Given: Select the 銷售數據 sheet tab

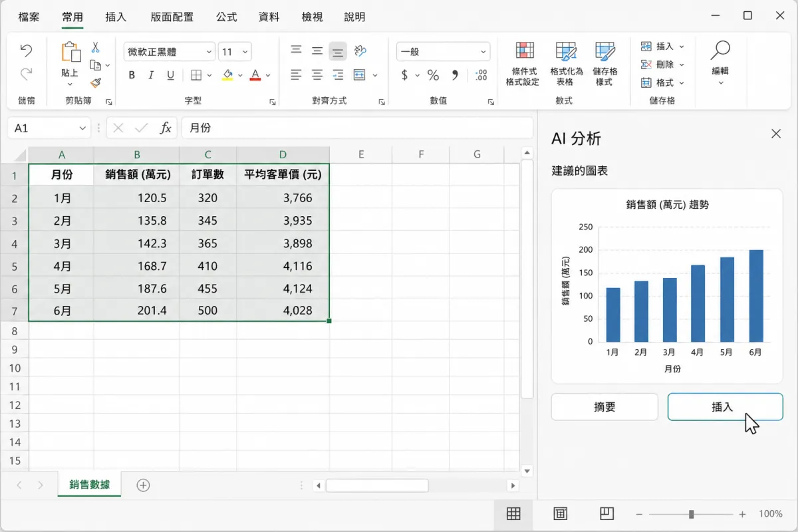Looking at the screenshot, I should (90, 485).
